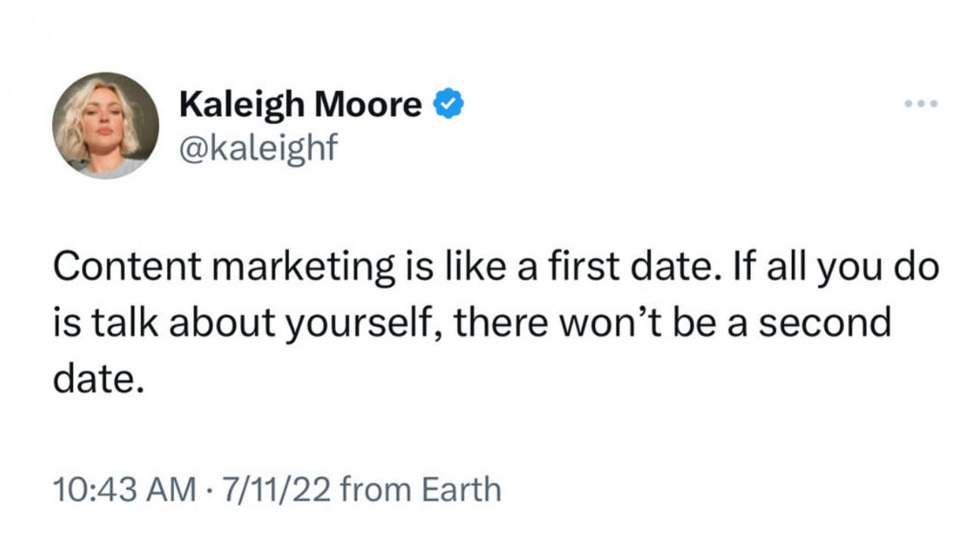Click the words 'second' in tweet body
The width and height of the screenshot is (978, 560).
tap(824, 323)
